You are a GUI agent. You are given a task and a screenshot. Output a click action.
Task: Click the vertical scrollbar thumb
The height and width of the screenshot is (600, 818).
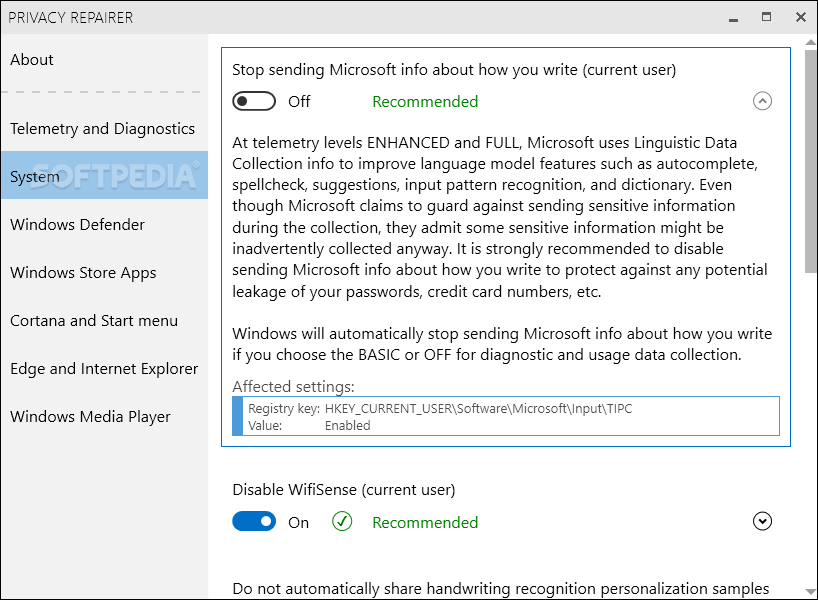pos(810,161)
